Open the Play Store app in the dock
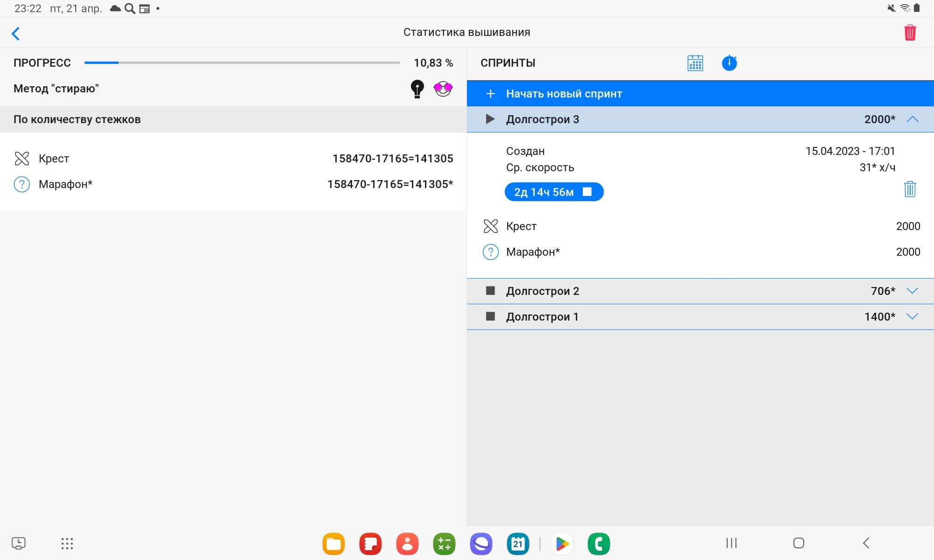This screenshot has width=934, height=560. (x=562, y=544)
